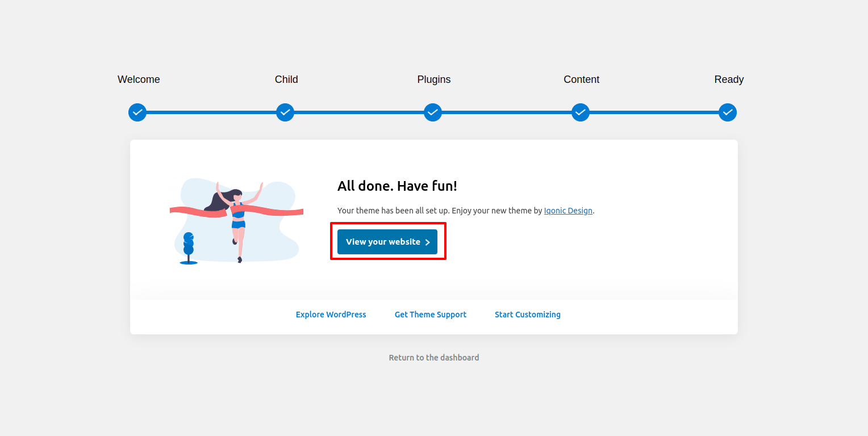Select the Ready step label
Screen dimensions: 868x436
tap(729, 79)
